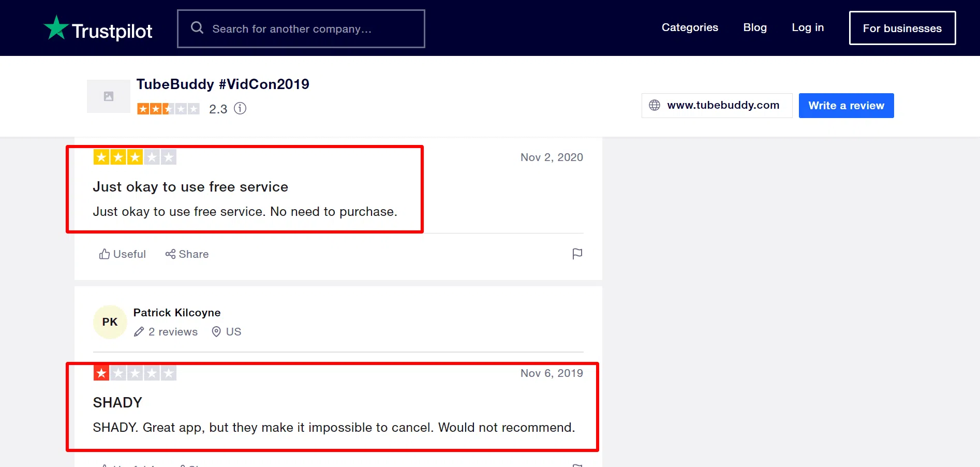Viewport: 980px width, 467px height.
Task: Click the TubeBuddy #VidCon2019 title
Action: click(x=223, y=84)
